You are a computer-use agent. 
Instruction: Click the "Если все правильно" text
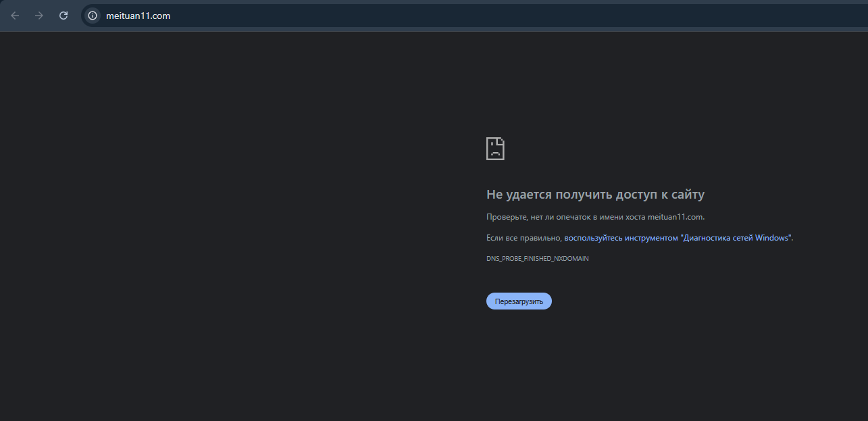click(x=524, y=238)
